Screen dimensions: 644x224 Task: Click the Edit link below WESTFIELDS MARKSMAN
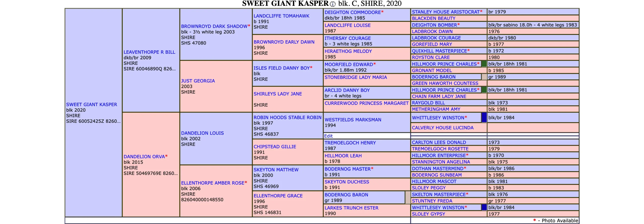(328, 136)
